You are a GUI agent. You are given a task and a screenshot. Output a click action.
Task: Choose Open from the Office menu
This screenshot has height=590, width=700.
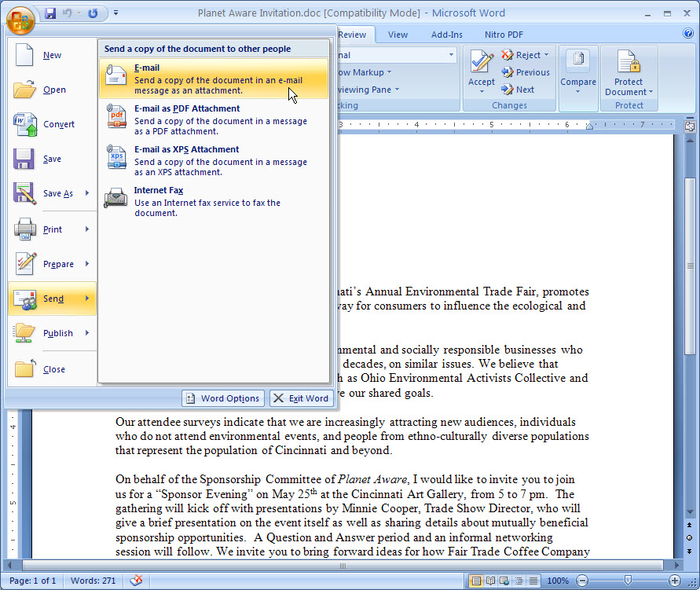[52, 90]
